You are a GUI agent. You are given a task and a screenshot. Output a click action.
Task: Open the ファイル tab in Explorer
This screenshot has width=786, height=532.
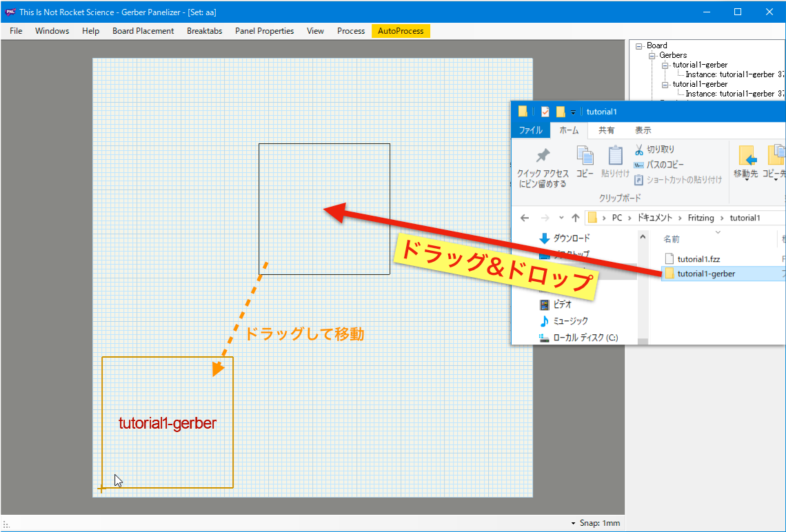point(531,130)
